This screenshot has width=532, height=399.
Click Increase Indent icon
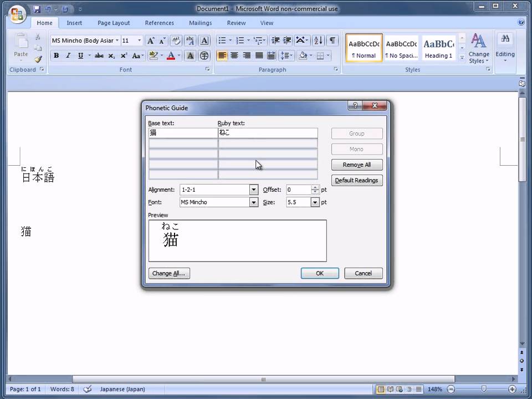pos(288,40)
